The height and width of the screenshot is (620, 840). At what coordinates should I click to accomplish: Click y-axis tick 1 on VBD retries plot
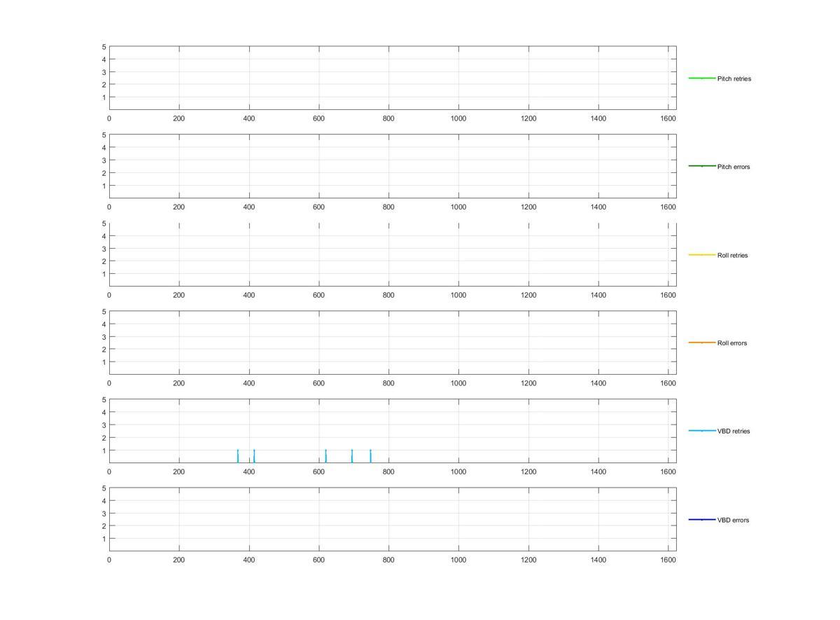click(x=104, y=450)
